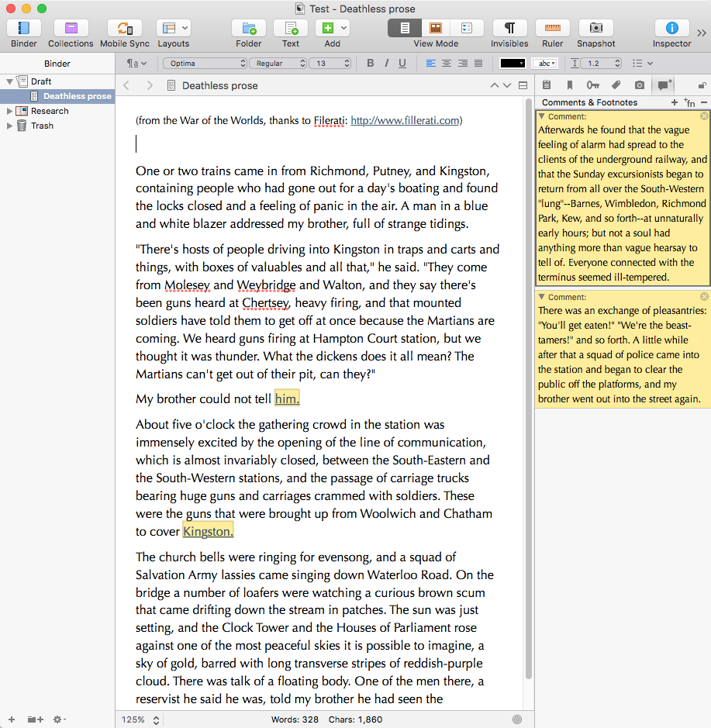The width and height of the screenshot is (711, 728).
Task: Open the inspector Bookmarks tab icon
Action: coord(569,85)
